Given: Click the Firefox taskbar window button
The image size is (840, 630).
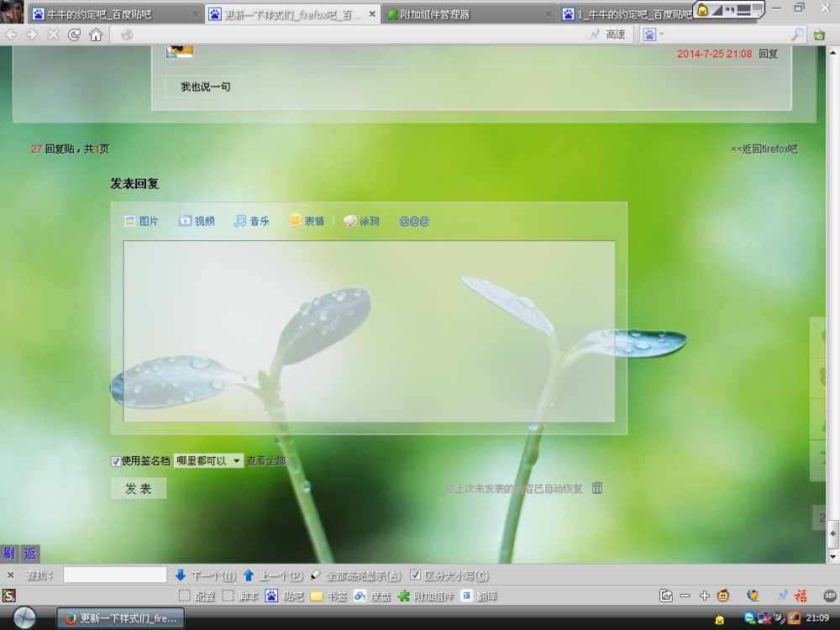Looking at the screenshot, I should (121, 618).
